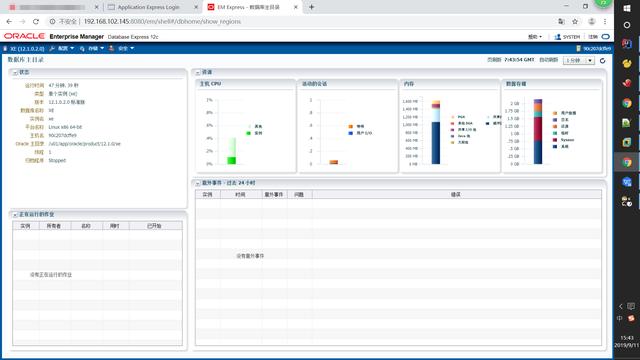
Task: Click the Security menu person icon
Action: [111, 49]
